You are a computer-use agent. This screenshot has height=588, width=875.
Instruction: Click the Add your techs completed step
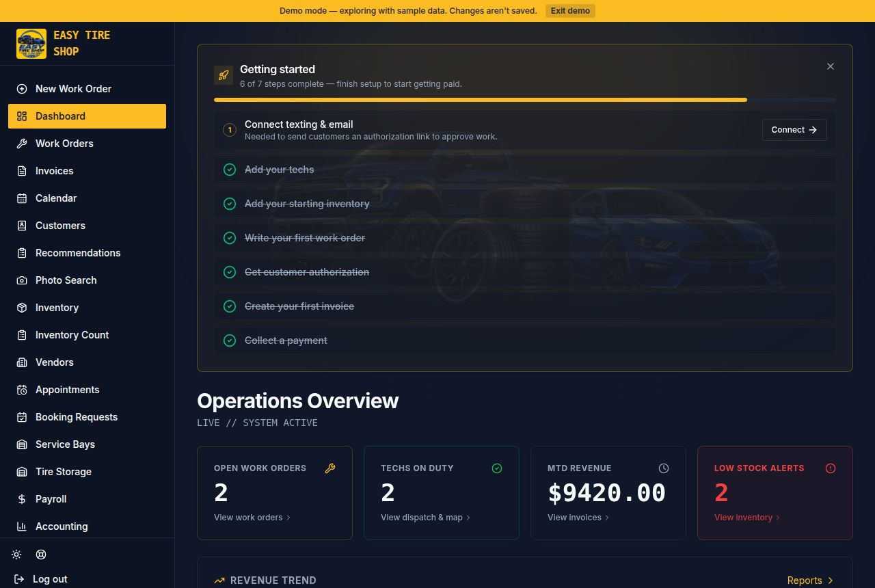[x=524, y=170]
